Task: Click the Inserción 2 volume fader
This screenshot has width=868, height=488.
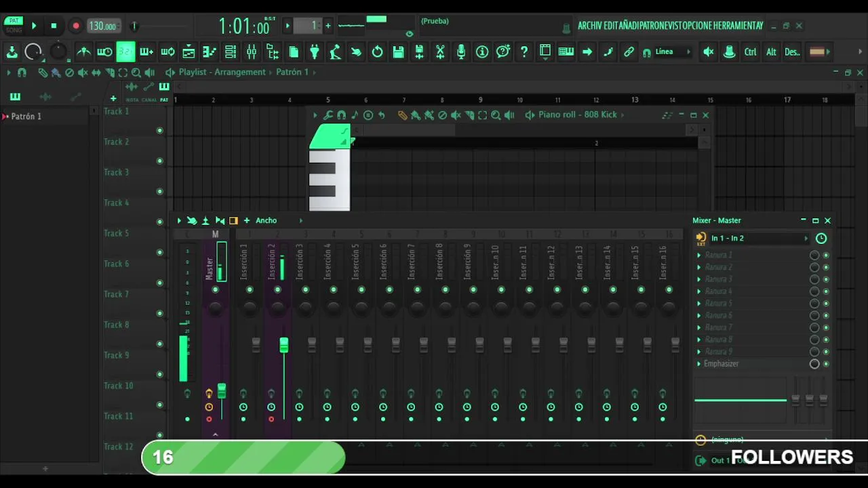Action: tap(283, 345)
